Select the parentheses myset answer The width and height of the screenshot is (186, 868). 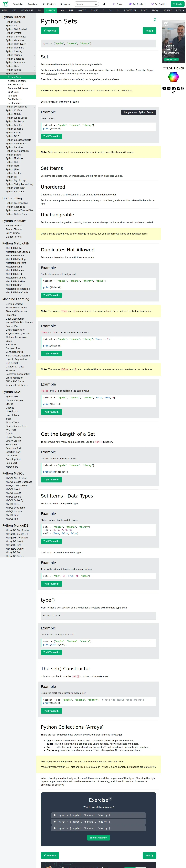click(99, 815)
